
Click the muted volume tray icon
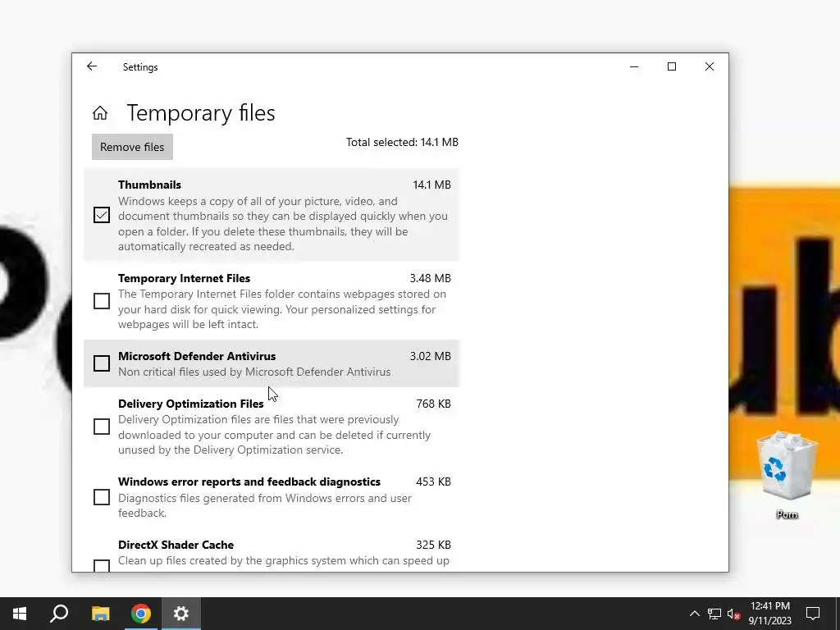(x=733, y=614)
